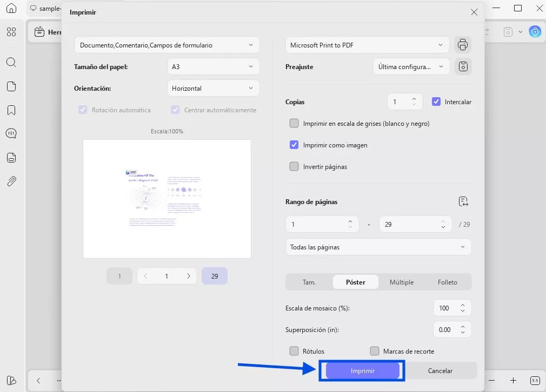The height and width of the screenshot is (392, 546).
Task: Expand the Todas las páginas dropdown
Action: [378, 247]
